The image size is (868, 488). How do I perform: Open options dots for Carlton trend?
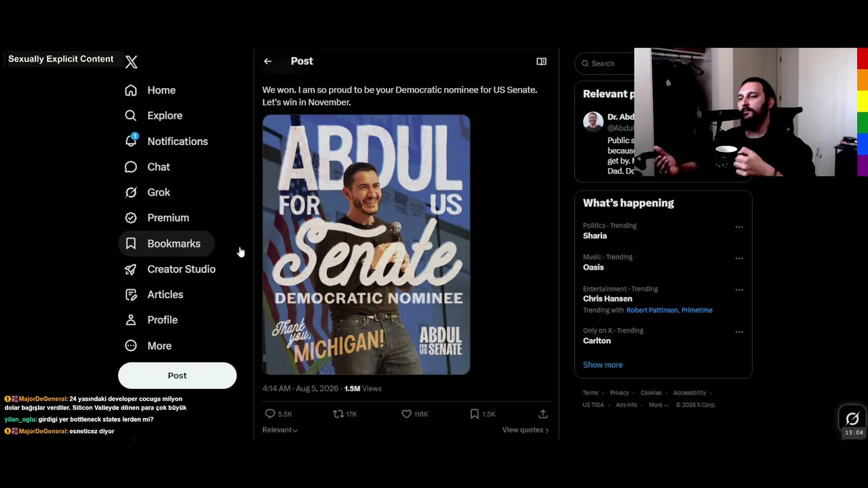click(739, 332)
